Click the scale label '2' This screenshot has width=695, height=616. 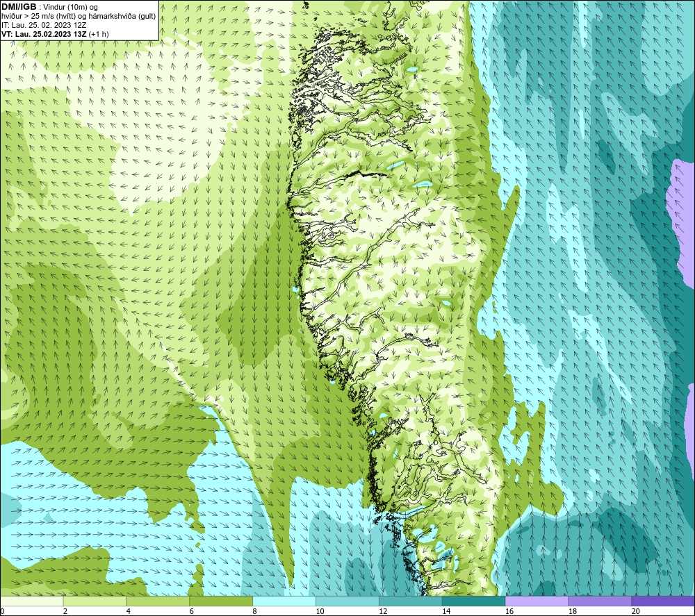[x=65, y=611]
